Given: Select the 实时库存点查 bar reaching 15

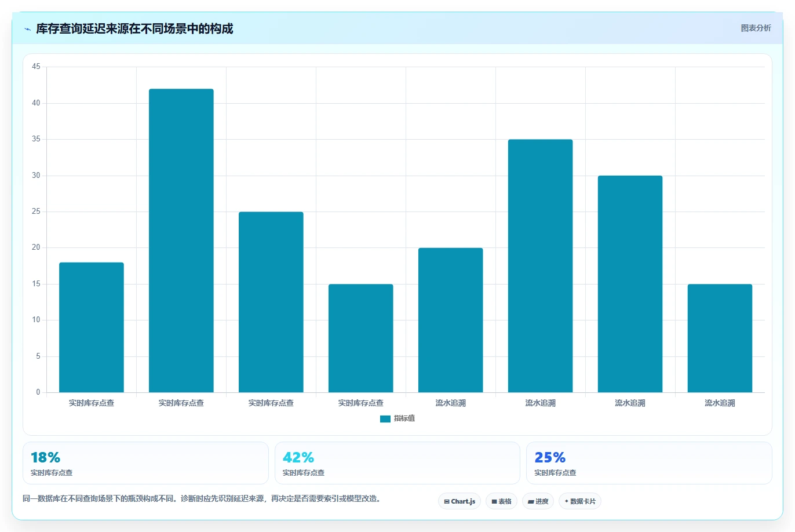Looking at the screenshot, I should point(361,338).
